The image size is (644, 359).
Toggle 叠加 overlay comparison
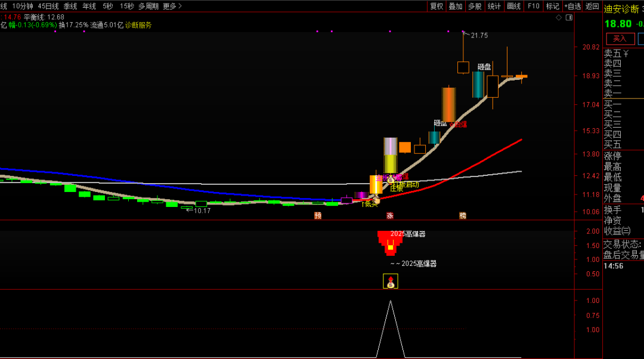tap(456, 6)
